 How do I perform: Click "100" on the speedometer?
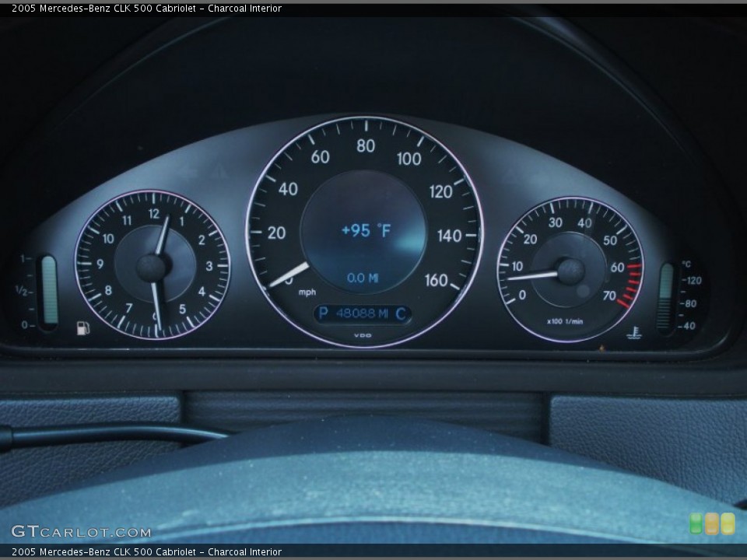pyautogui.click(x=409, y=159)
